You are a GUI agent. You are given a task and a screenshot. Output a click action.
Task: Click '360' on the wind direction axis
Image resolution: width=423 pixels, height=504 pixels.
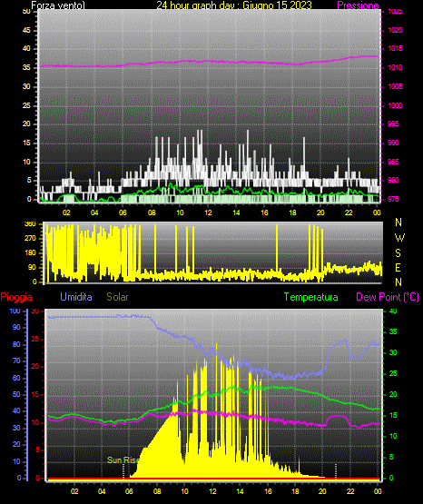[30, 224]
